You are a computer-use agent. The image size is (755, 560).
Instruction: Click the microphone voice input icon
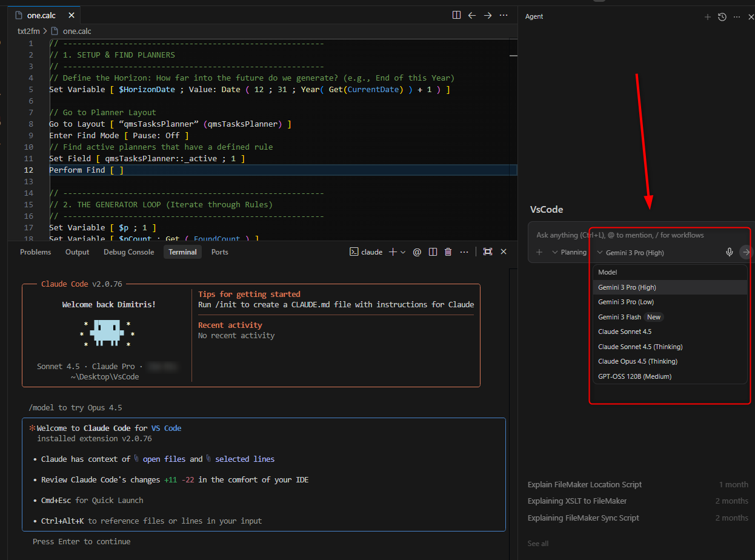click(x=730, y=252)
